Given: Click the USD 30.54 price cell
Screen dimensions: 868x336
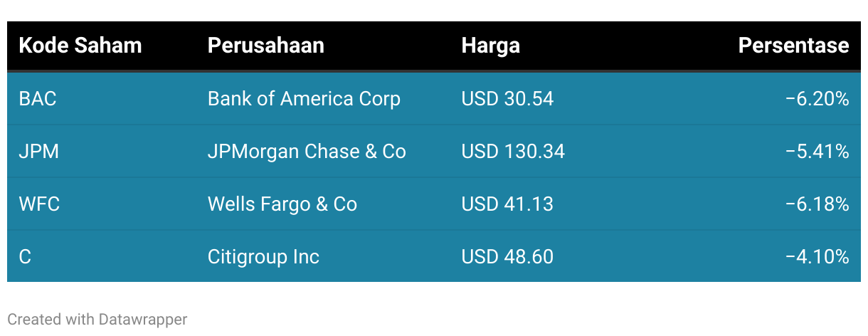Looking at the screenshot, I should pos(507,99).
